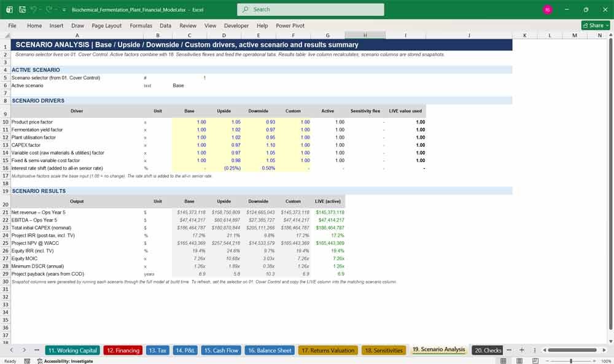Select column K header
This screenshot has width=614, height=364.
[x=525, y=35]
